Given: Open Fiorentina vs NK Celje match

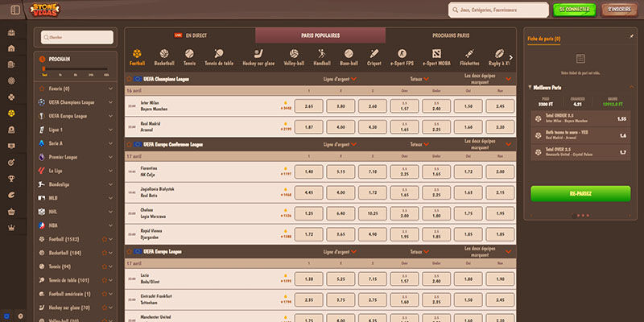Looking at the screenshot, I should coord(149,171).
